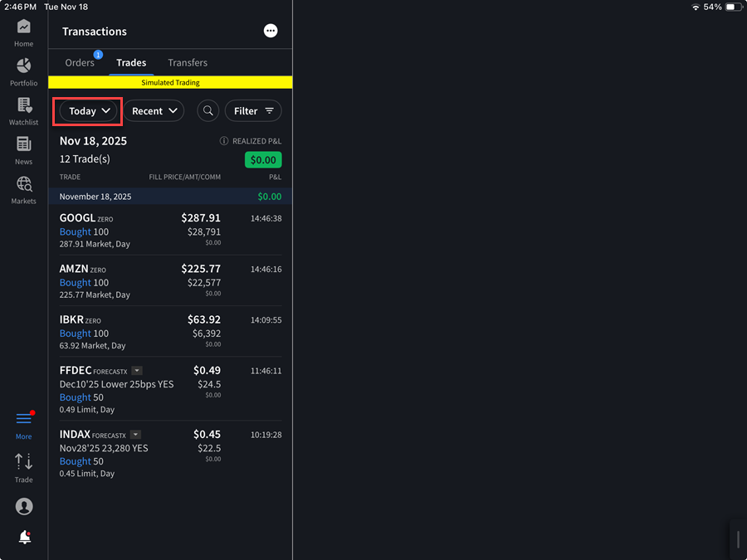Viewport: 747px width, 560px height.
Task: Click the 14:46:38 trade time
Action: (266, 218)
